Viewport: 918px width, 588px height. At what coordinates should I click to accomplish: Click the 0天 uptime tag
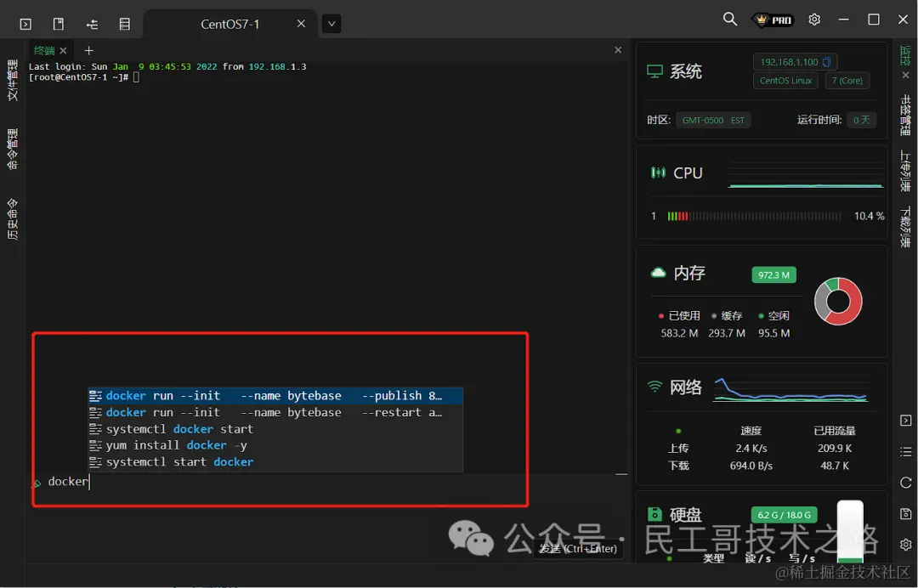(x=861, y=121)
